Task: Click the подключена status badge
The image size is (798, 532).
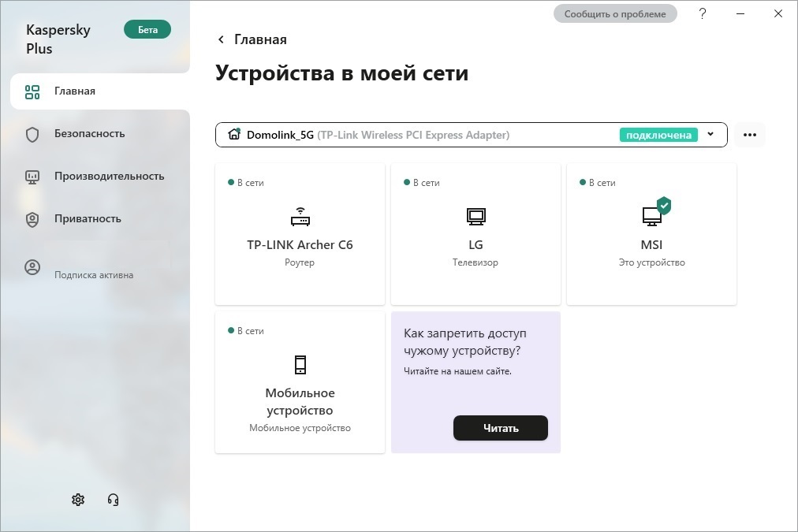Action: click(658, 135)
